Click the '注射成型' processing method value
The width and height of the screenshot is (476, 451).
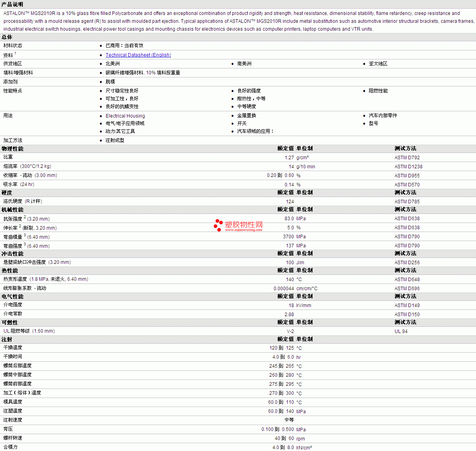[x=115, y=140]
